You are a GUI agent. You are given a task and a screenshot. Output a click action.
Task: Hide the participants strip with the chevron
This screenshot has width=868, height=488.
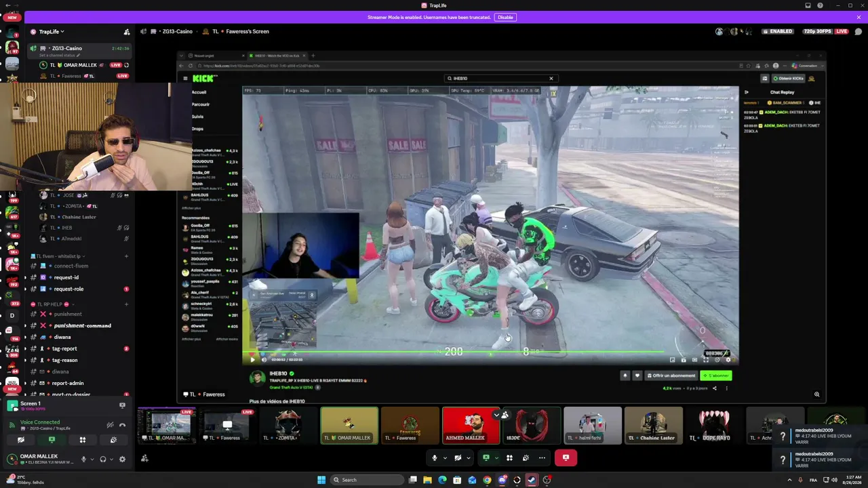point(496,415)
